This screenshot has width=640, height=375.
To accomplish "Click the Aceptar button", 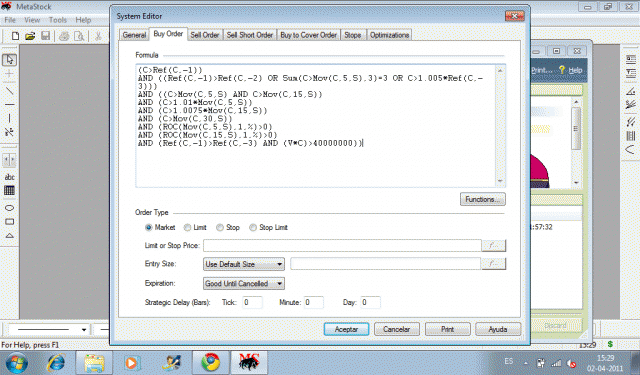I will [x=346, y=329].
